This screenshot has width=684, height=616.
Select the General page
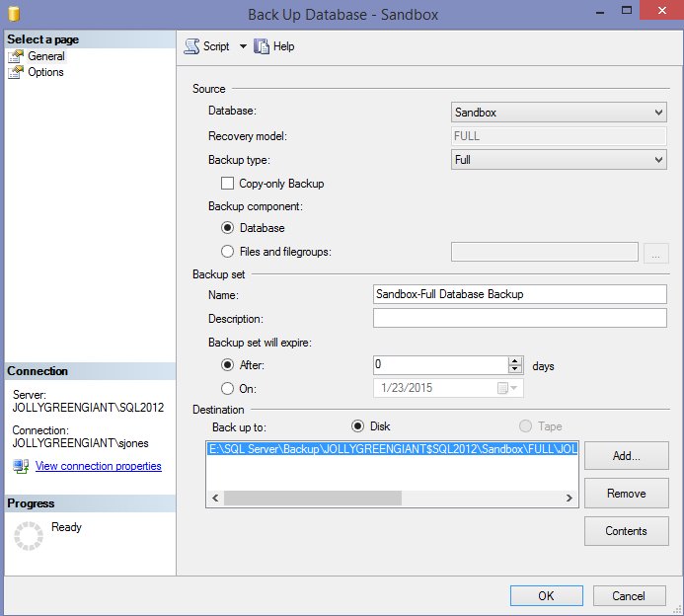click(x=45, y=56)
